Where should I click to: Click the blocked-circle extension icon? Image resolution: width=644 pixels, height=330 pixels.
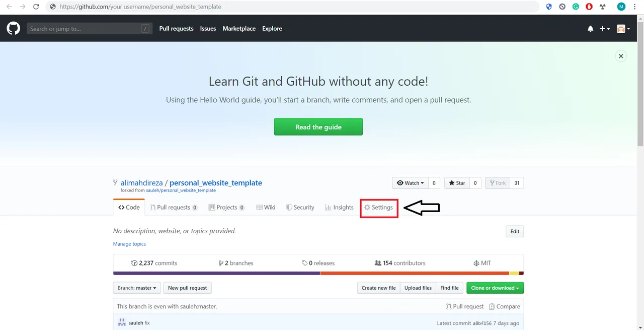click(562, 7)
